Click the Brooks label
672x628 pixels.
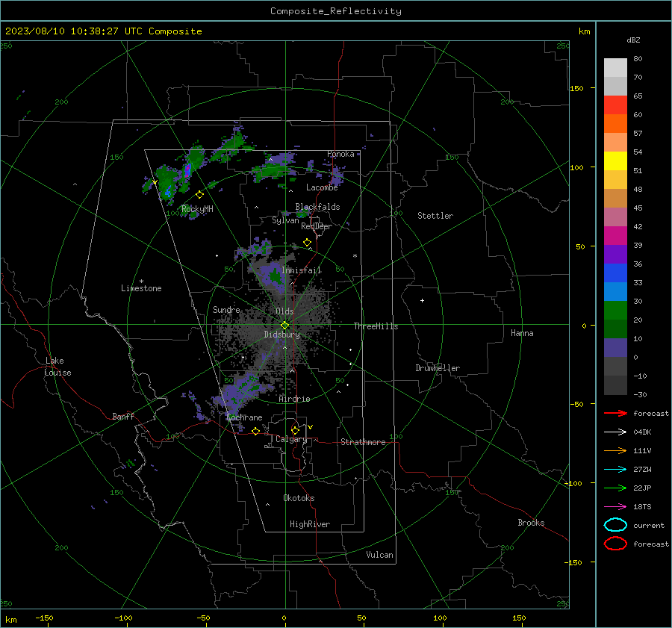(x=531, y=523)
